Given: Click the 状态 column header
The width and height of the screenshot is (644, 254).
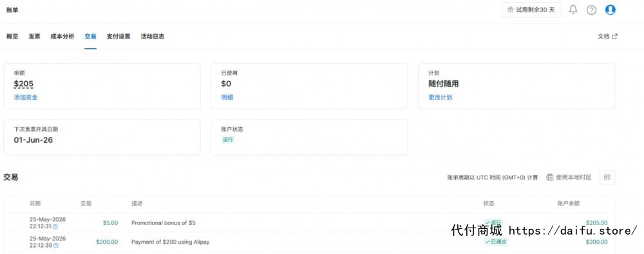Looking at the screenshot, I should tap(489, 204).
